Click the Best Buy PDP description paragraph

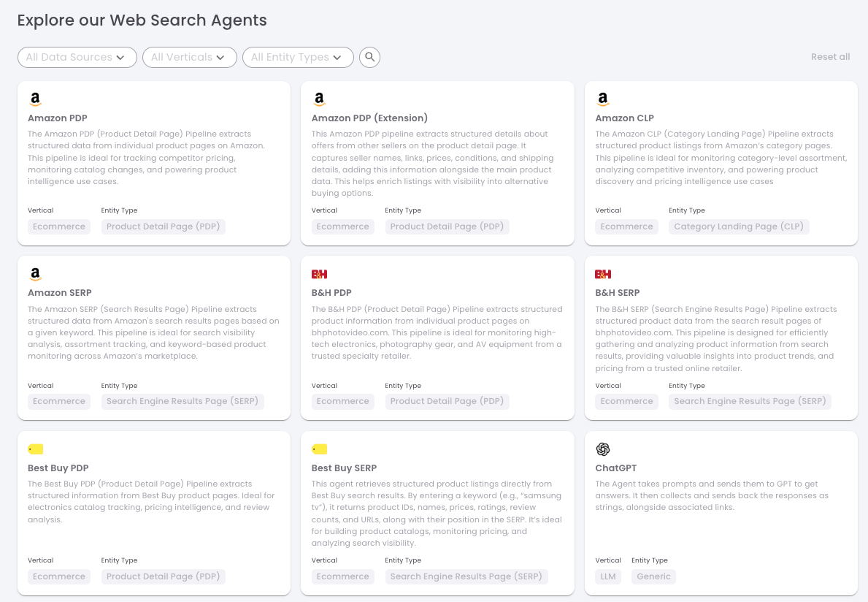point(151,502)
